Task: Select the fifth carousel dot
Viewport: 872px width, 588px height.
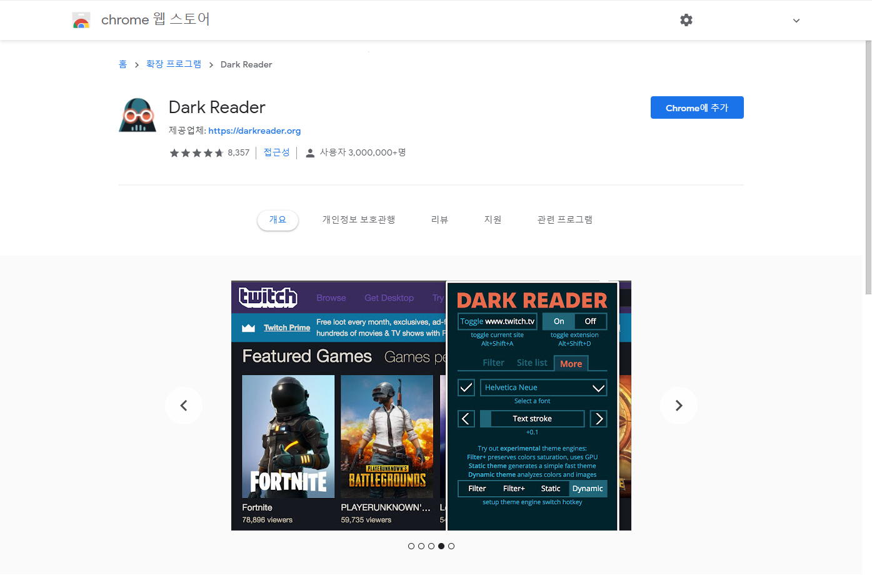Action: click(451, 546)
